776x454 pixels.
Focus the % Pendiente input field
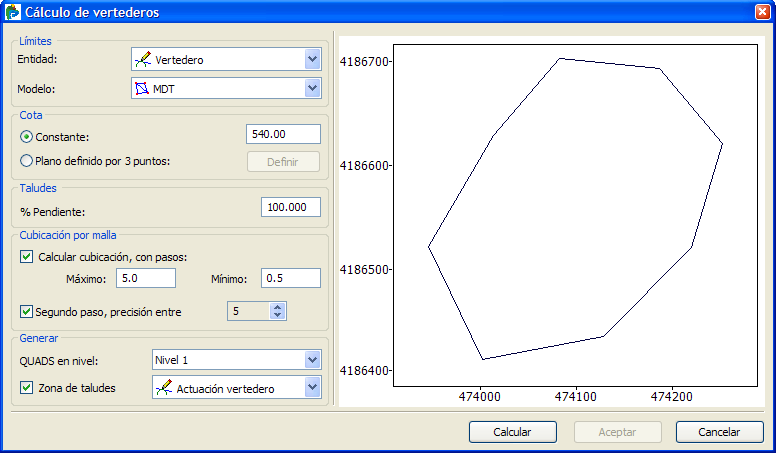coord(290,207)
